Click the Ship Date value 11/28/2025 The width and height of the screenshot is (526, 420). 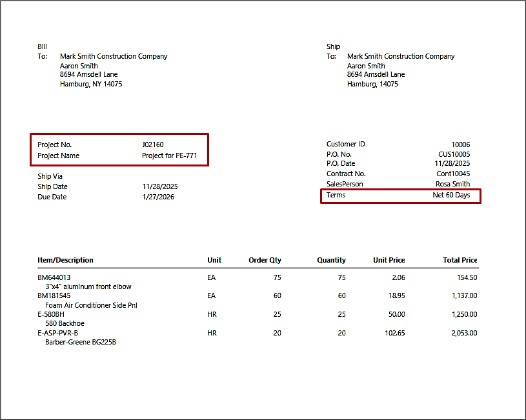160,186
